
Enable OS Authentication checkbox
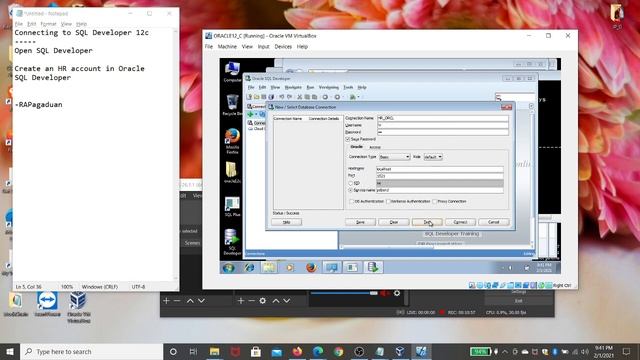351,201
